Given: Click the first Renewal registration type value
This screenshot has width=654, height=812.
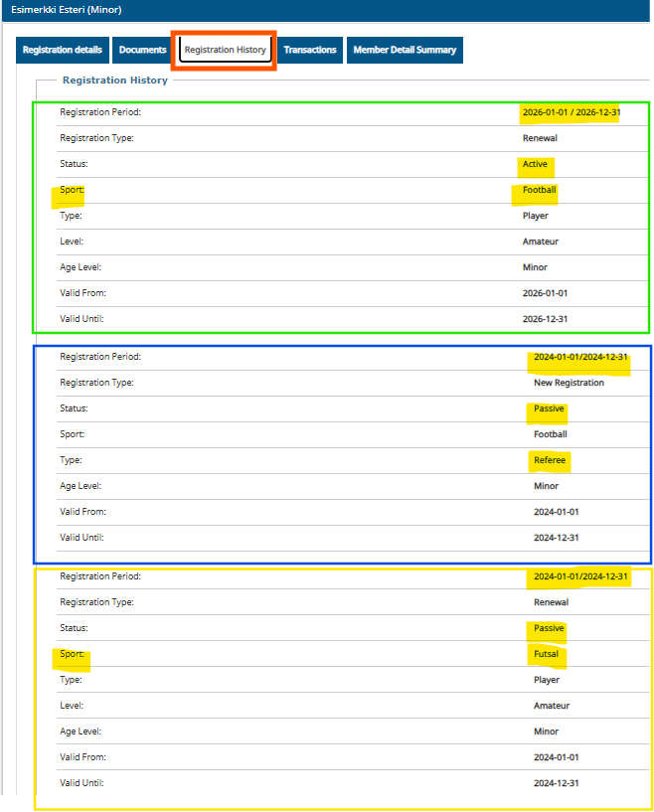Looking at the screenshot, I should click(540, 138).
